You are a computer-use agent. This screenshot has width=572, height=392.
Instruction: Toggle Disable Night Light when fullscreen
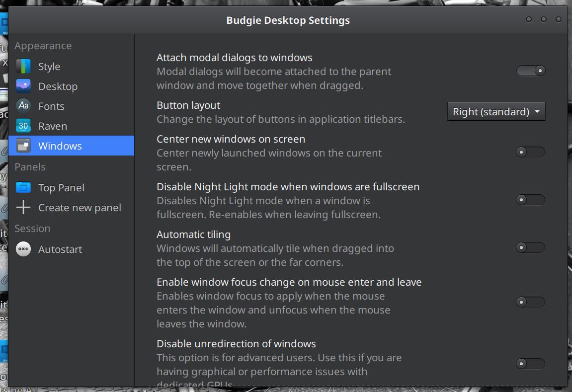pos(531,200)
